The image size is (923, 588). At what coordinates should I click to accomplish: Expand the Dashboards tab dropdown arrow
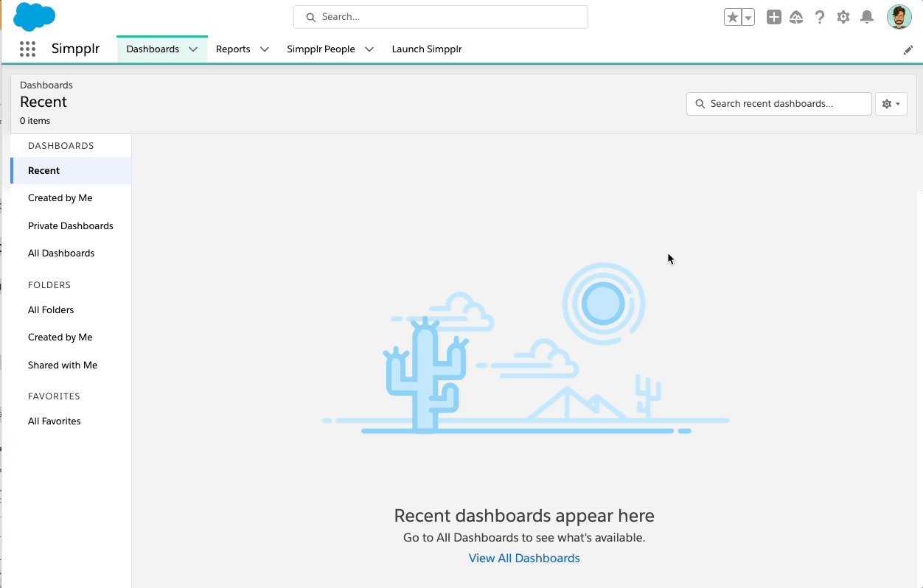click(x=193, y=49)
